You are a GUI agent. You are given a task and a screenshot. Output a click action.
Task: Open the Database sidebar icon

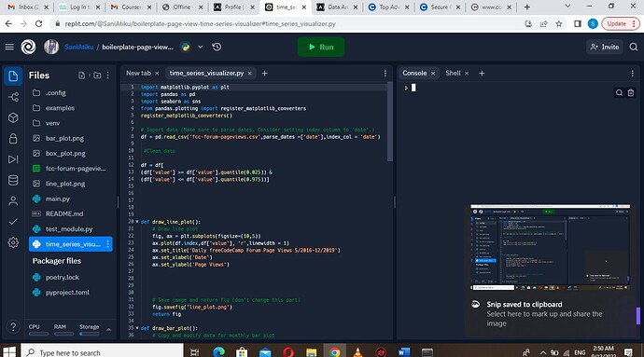13,180
